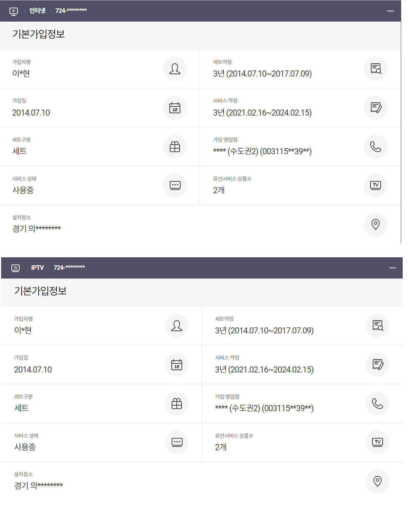The height and width of the screenshot is (532, 408).
Task: Select the IPTV header label
Action: pos(38,268)
